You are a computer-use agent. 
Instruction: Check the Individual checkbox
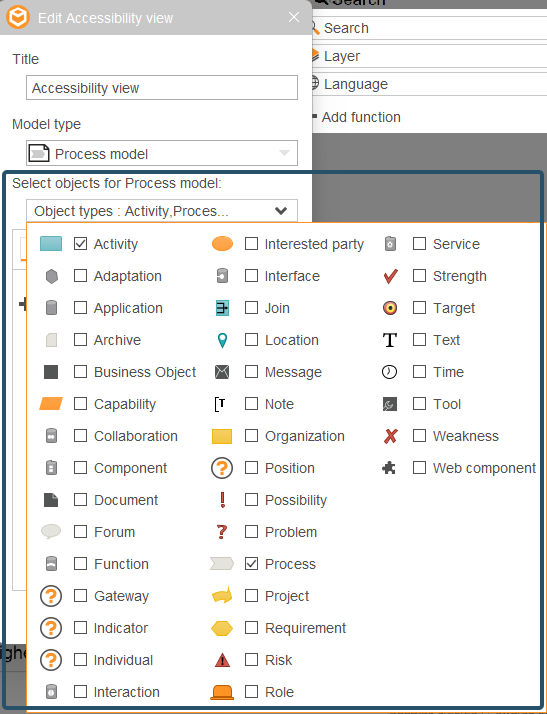pos(81,660)
